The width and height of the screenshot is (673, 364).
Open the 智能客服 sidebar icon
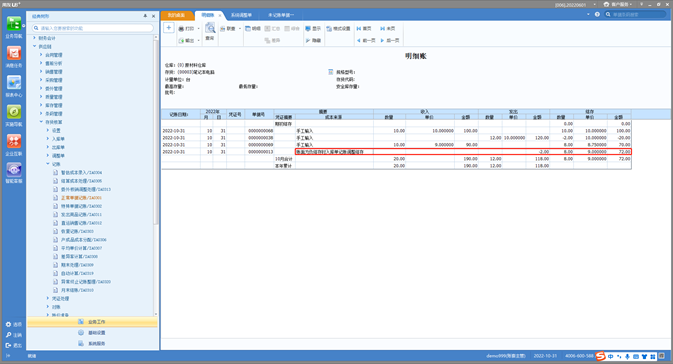[x=14, y=170]
